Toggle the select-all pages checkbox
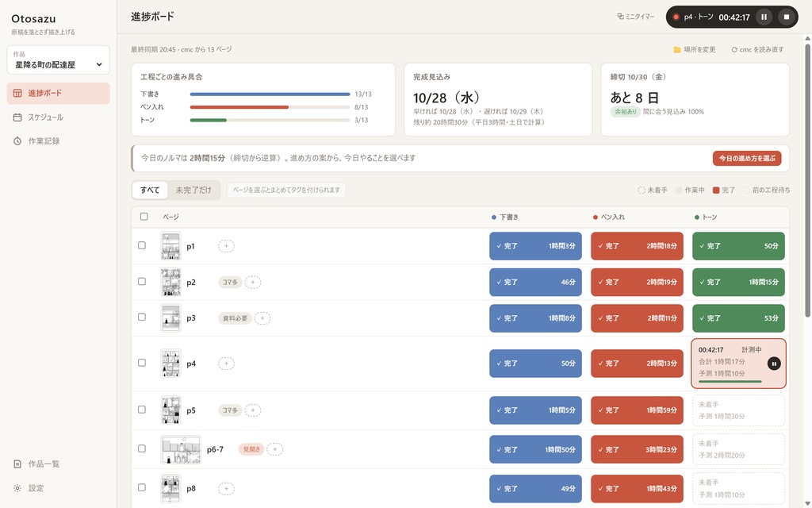This screenshot has width=812, height=508. 144,217
